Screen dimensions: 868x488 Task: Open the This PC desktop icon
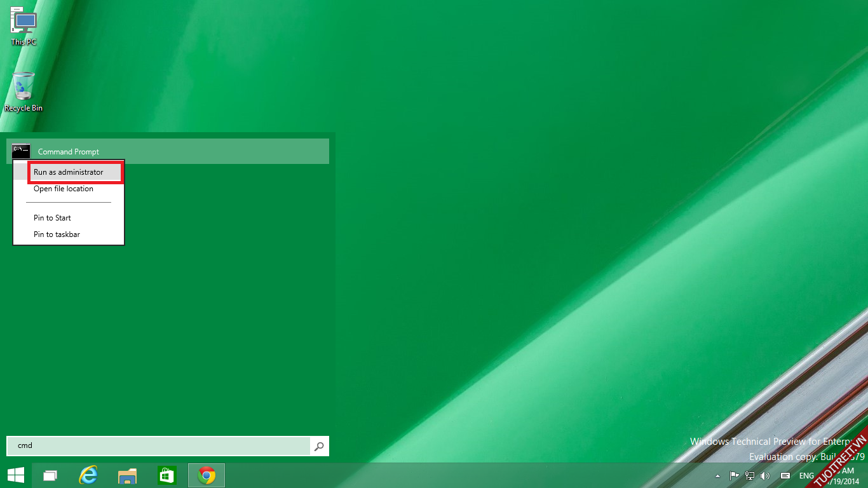click(24, 25)
